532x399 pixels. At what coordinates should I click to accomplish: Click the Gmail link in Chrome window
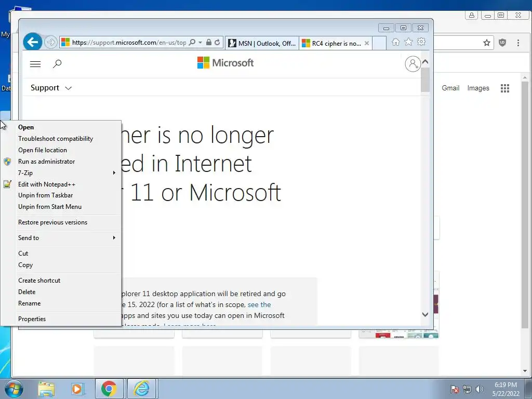point(450,88)
